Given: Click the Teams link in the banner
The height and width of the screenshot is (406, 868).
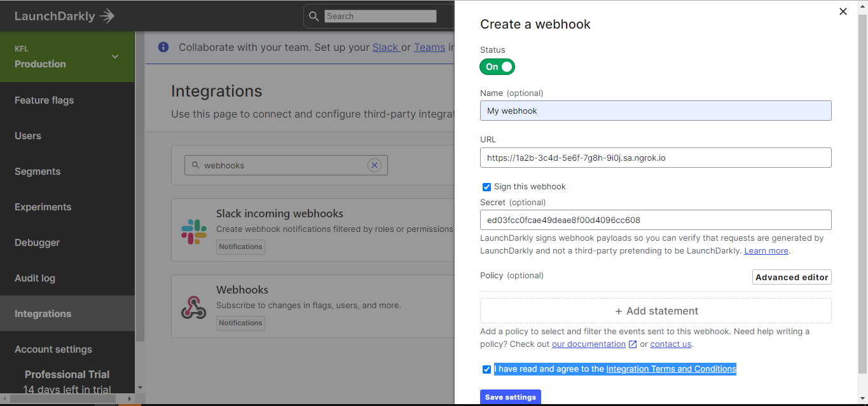Looking at the screenshot, I should coord(429,47).
